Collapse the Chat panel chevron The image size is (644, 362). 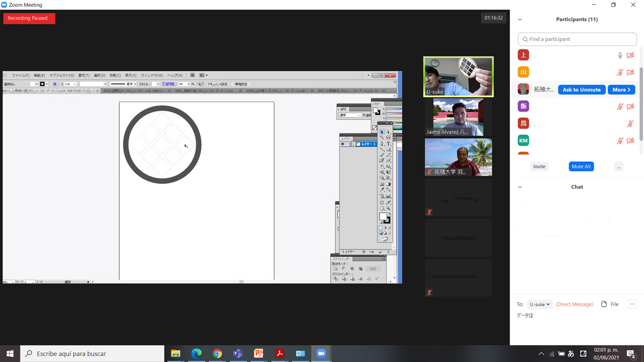(x=520, y=187)
